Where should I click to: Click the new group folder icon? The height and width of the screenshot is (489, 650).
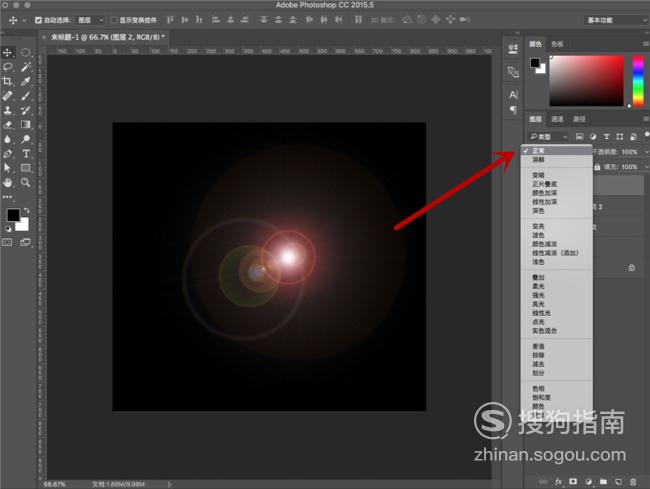tap(603, 482)
